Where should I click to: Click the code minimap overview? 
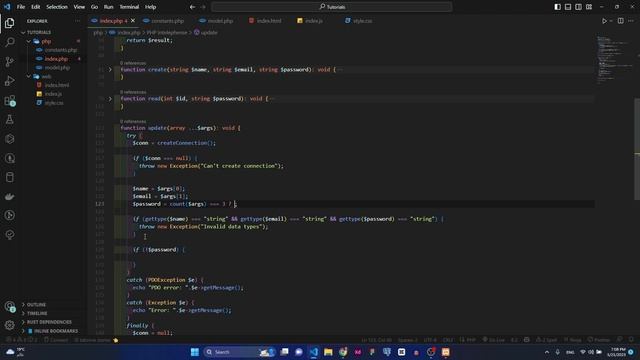(x=613, y=60)
